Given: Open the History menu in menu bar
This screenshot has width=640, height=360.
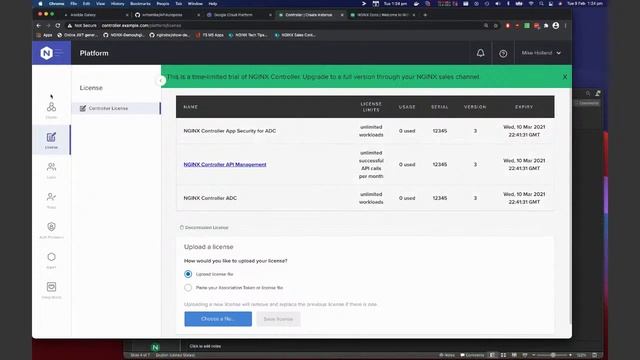Looking at the screenshot, I should [x=118, y=4].
